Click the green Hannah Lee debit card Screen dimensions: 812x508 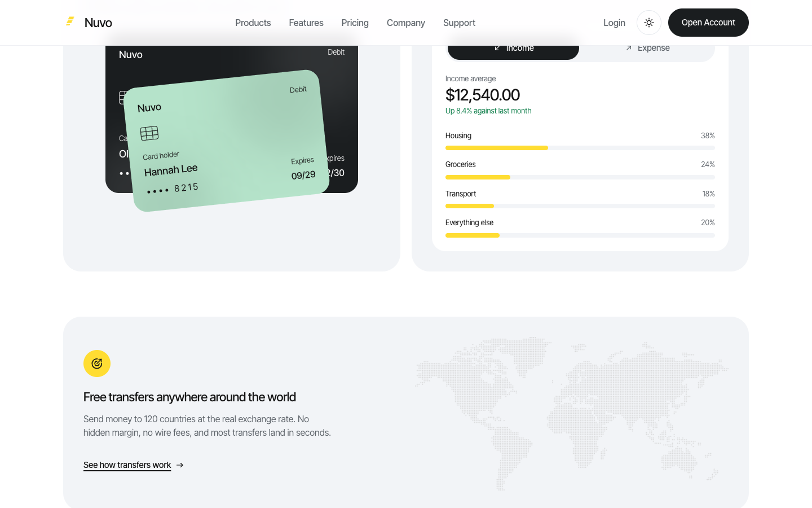[227, 141]
